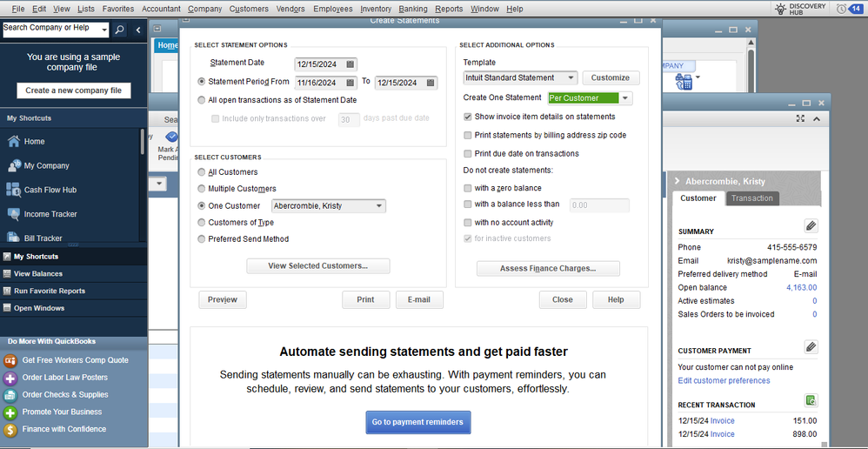Viewport: 868px width, 449px height.
Task: Select Preferred Send Method option
Action: coord(202,239)
